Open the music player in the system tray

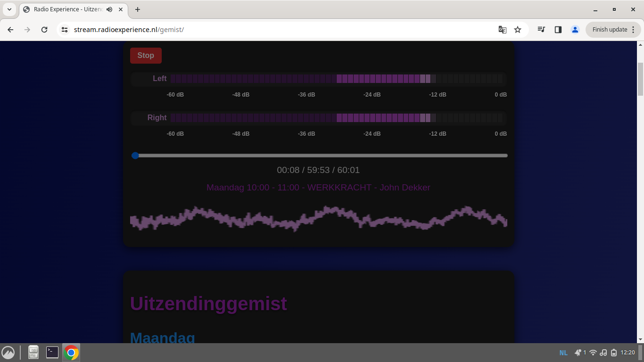[604, 352]
